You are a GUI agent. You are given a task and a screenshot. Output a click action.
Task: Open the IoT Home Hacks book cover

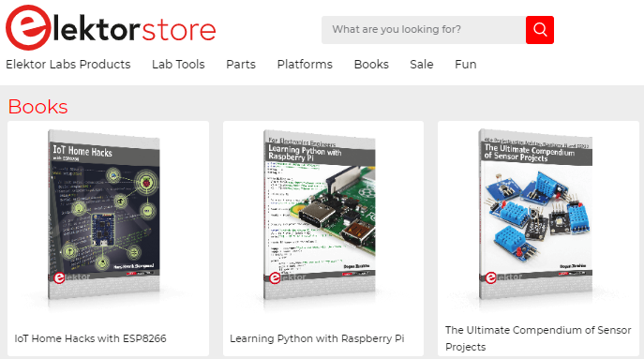click(x=104, y=215)
